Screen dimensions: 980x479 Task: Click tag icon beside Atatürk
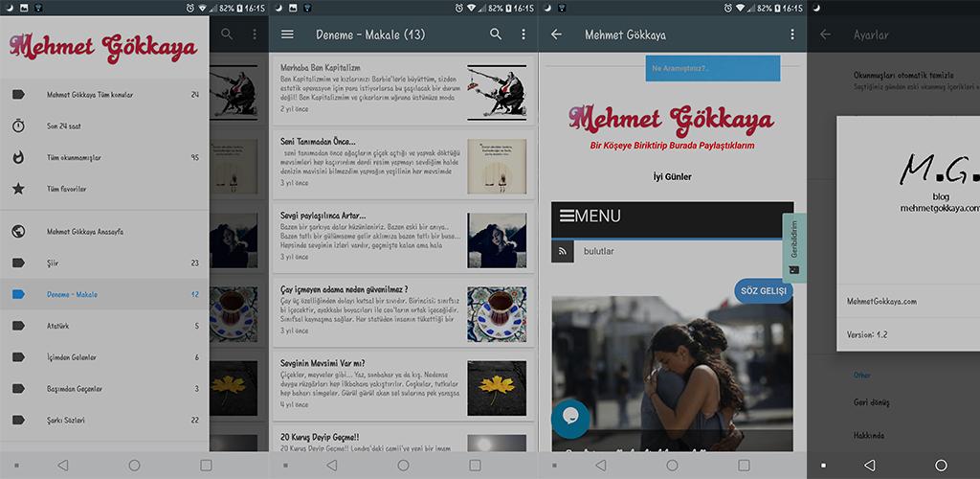point(19,326)
